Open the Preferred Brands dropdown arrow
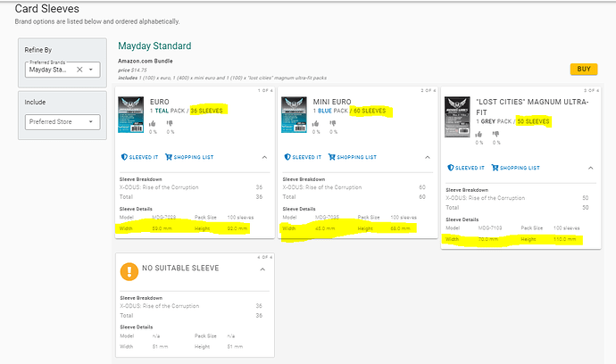This screenshot has height=364, width=616. click(x=91, y=70)
